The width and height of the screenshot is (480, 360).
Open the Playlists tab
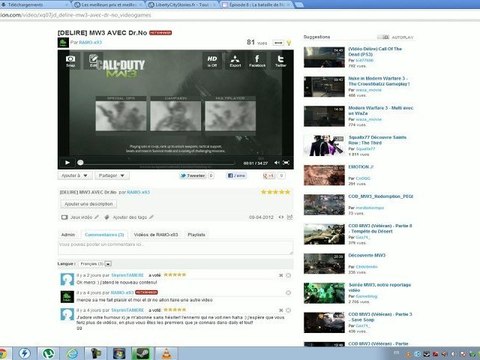(196, 235)
